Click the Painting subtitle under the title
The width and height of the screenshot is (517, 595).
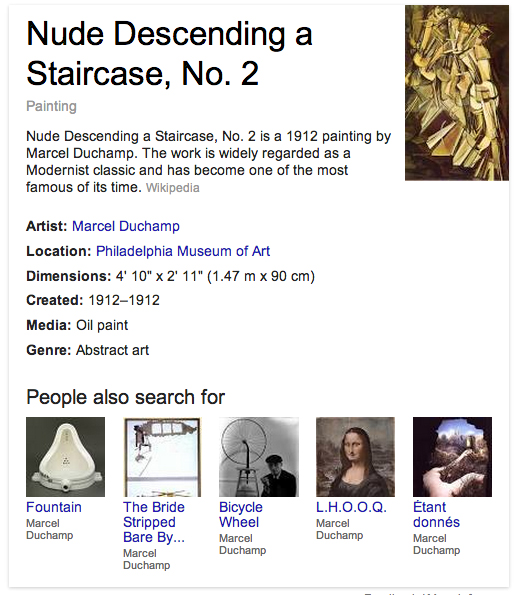[51, 106]
